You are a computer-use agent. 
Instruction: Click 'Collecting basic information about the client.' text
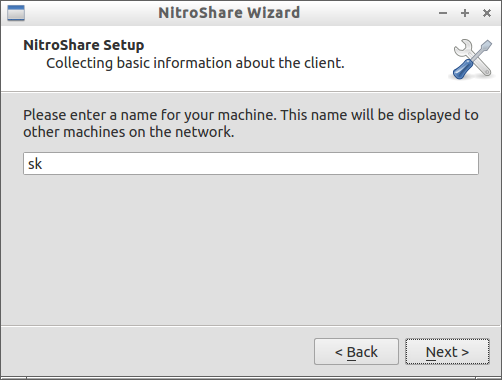[195, 63]
